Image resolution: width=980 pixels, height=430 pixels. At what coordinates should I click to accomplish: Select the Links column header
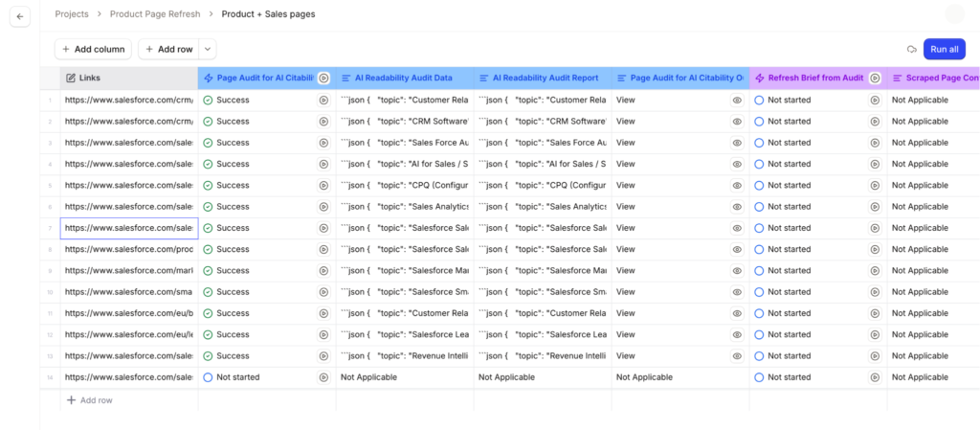pos(129,79)
